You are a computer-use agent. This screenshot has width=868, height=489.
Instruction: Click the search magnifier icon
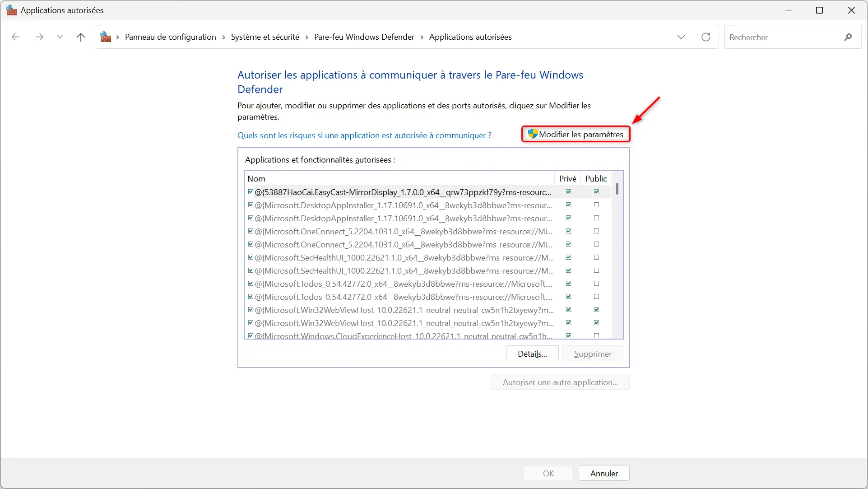point(848,37)
